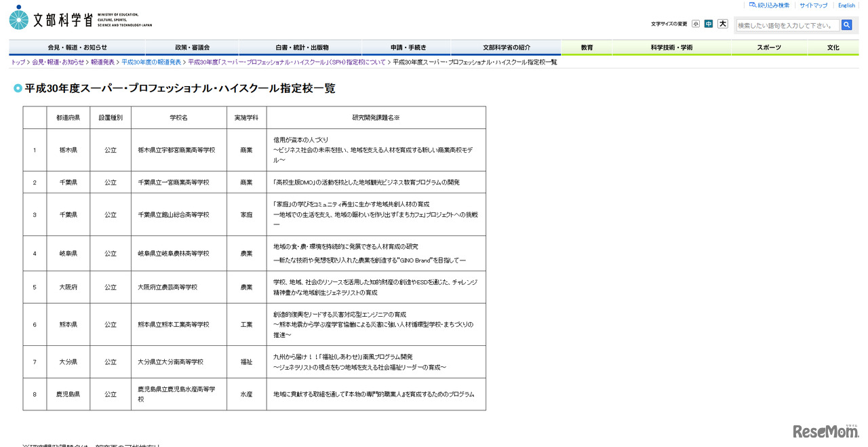Open 絞り込み検索 via its binoculars icon

(x=751, y=5)
